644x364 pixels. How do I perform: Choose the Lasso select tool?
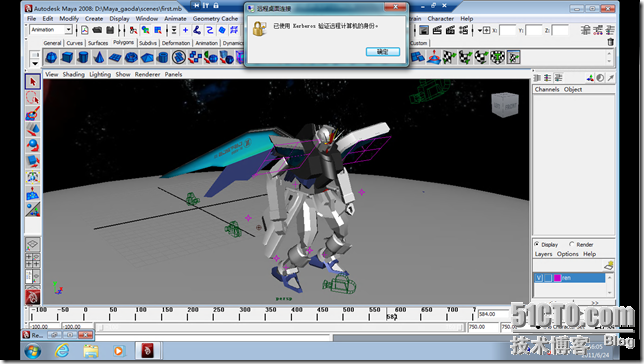pyautogui.click(x=33, y=98)
